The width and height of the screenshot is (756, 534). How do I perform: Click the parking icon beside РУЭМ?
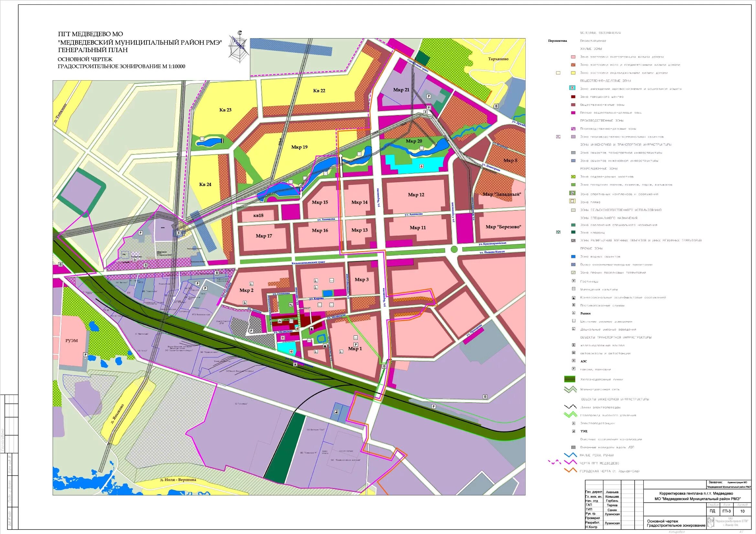click(x=85, y=355)
